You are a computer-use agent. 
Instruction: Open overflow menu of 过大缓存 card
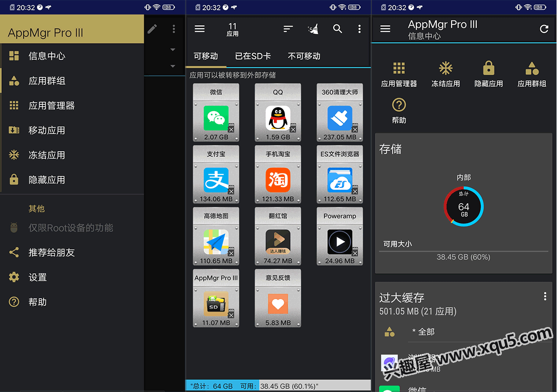[545, 296]
